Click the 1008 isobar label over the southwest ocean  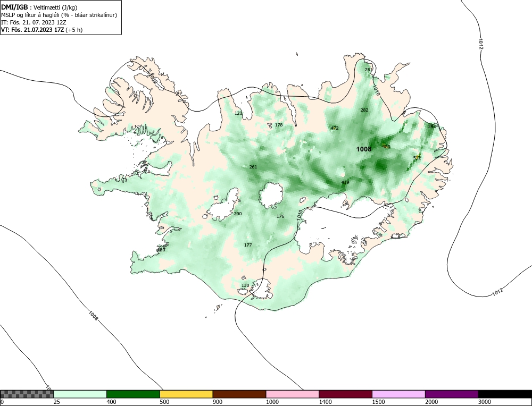[x=94, y=316]
